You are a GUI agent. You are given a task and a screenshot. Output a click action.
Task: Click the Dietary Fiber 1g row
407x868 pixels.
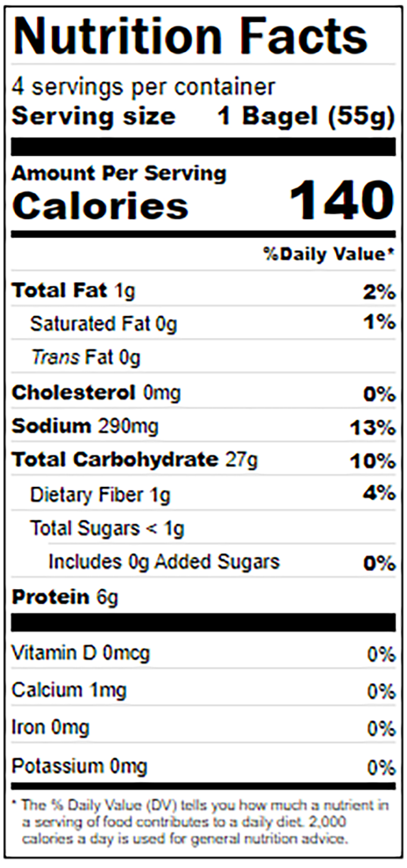212,494
